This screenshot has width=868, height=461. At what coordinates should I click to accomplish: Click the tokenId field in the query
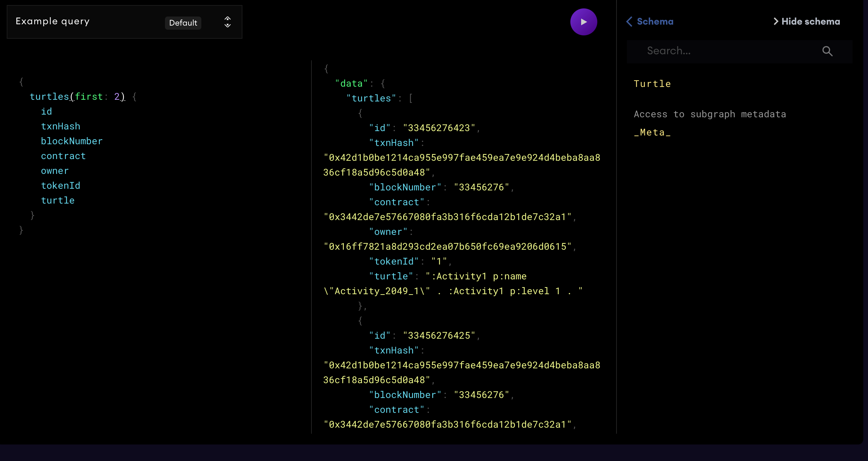pyautogui.click(x=61, y=186)
